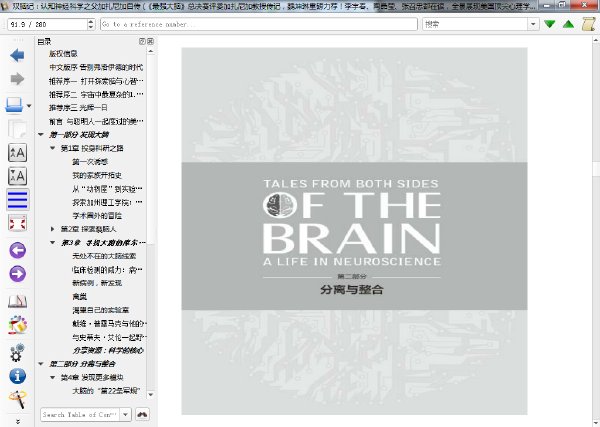Viewport: 600px width, 427px height.
Task: Click the page number stepper arrows
Action: (91, 24)
